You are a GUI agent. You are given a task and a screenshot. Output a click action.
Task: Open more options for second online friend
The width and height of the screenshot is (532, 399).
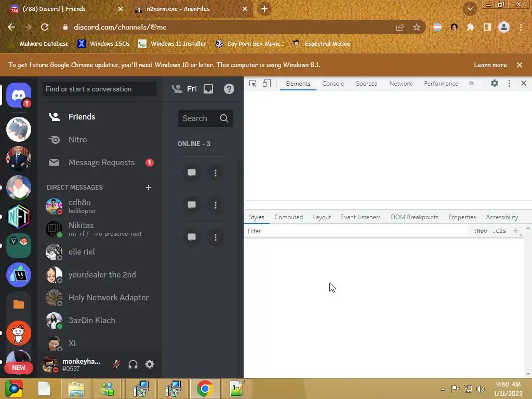[216, 205]
